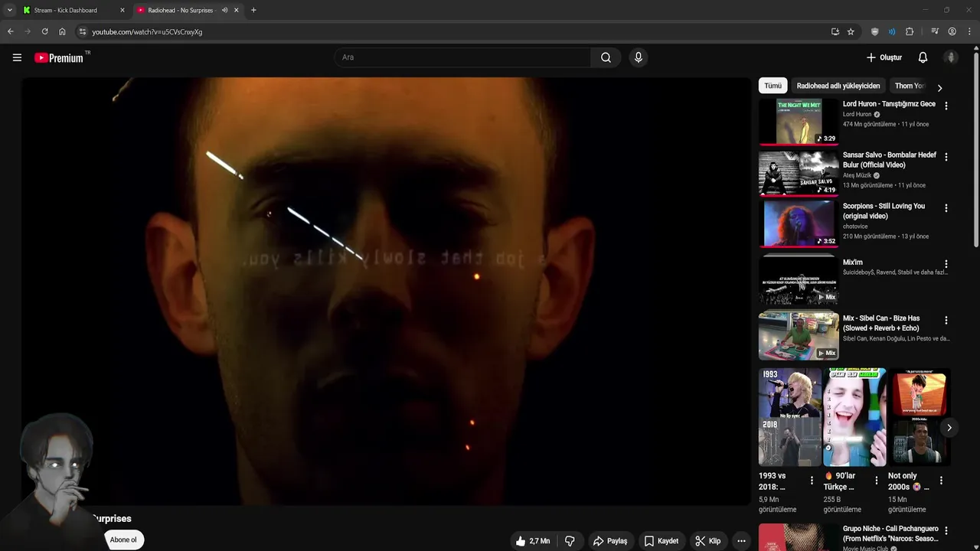
Task: Open the shield ad blocker extension
Action: (x=874, y=31)
